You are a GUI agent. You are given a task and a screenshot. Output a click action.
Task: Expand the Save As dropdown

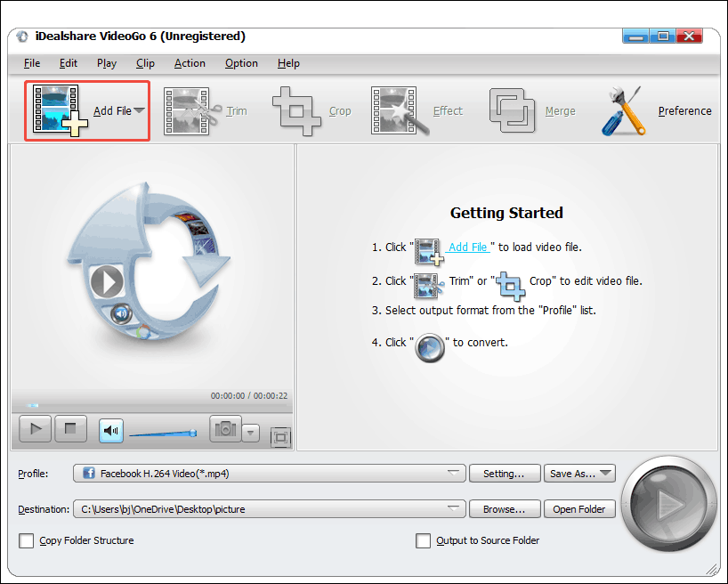[x=604, y=474]
